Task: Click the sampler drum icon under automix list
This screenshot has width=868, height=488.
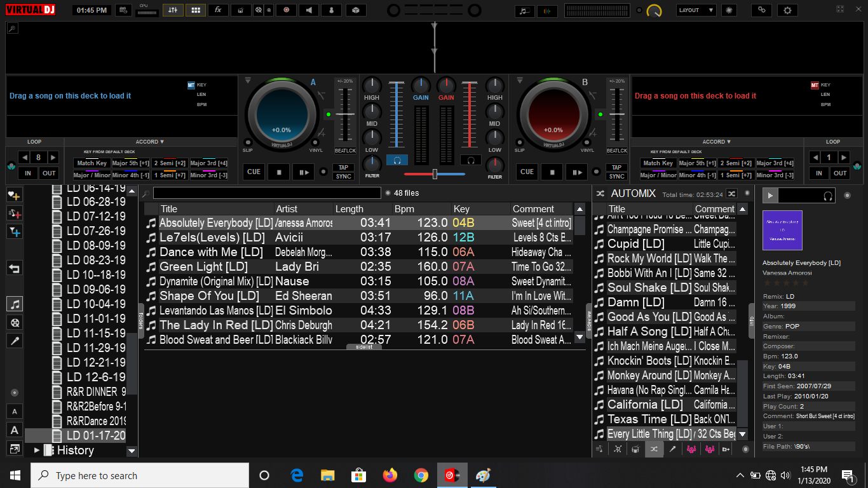Action: (x=635, y=449)
